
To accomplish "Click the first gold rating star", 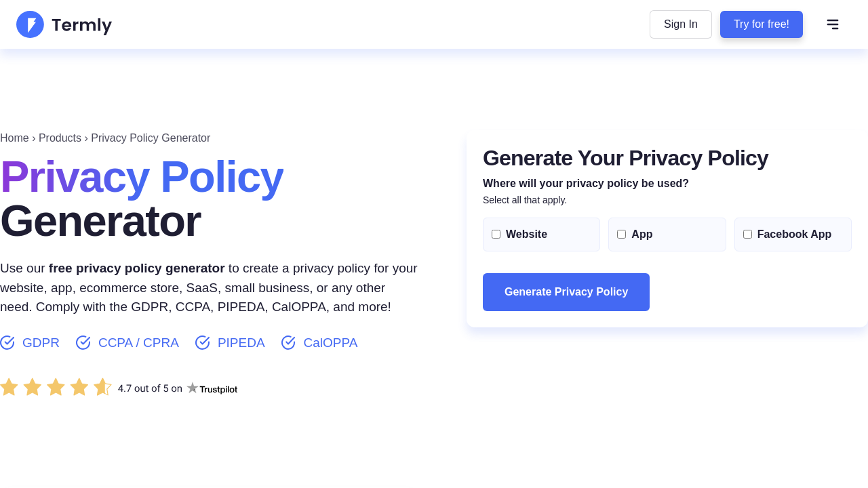I will click(9, 387).
